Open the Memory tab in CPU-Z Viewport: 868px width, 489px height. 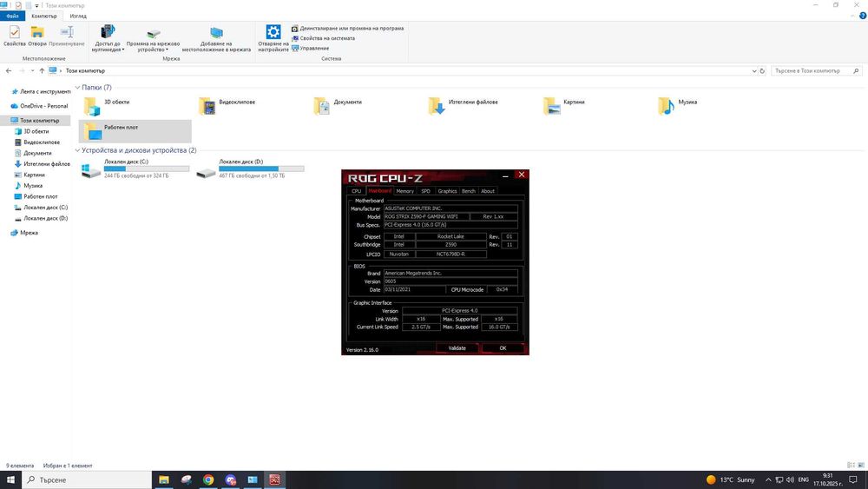[x=404, y=191]
